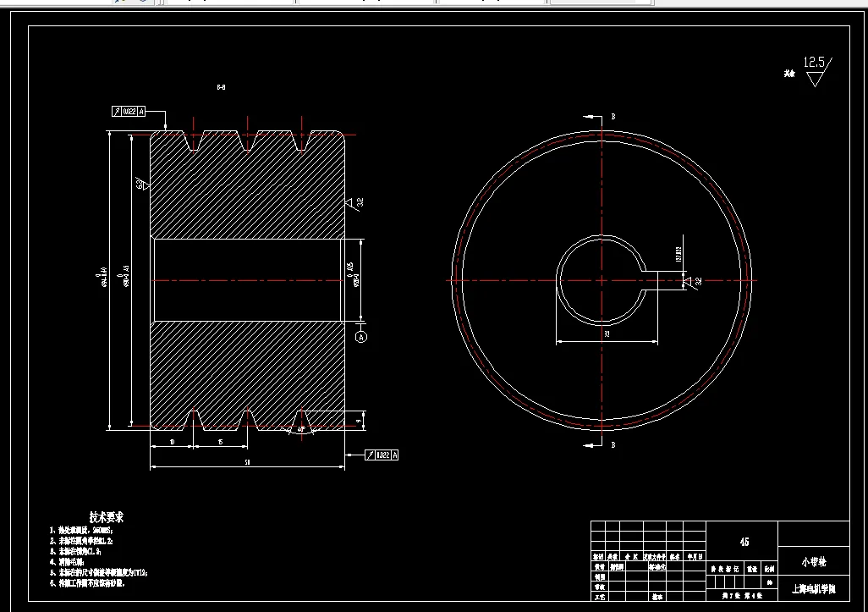Select the upper B section arrow marker
Image resolution: width=868 pixels, height=612 pixels.
600,117
